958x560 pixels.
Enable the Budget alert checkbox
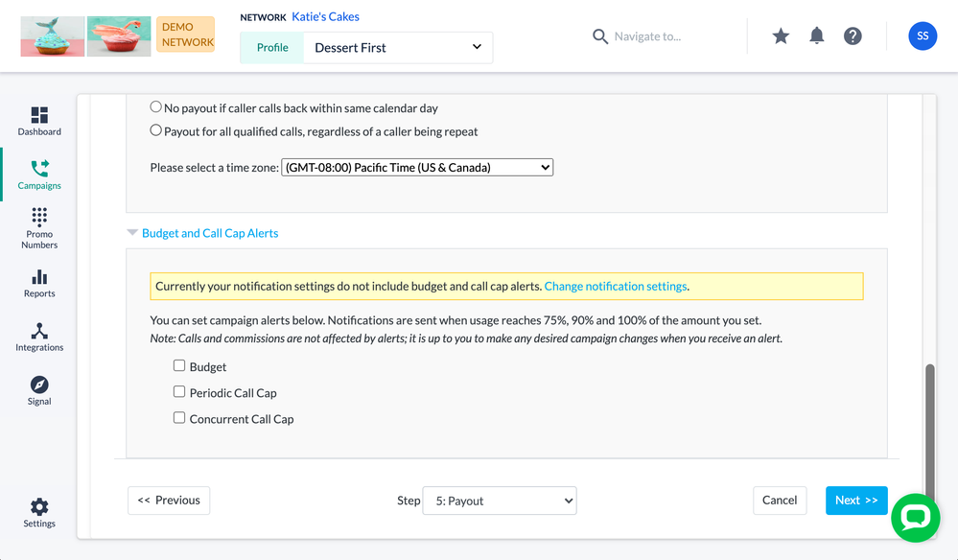179,366
